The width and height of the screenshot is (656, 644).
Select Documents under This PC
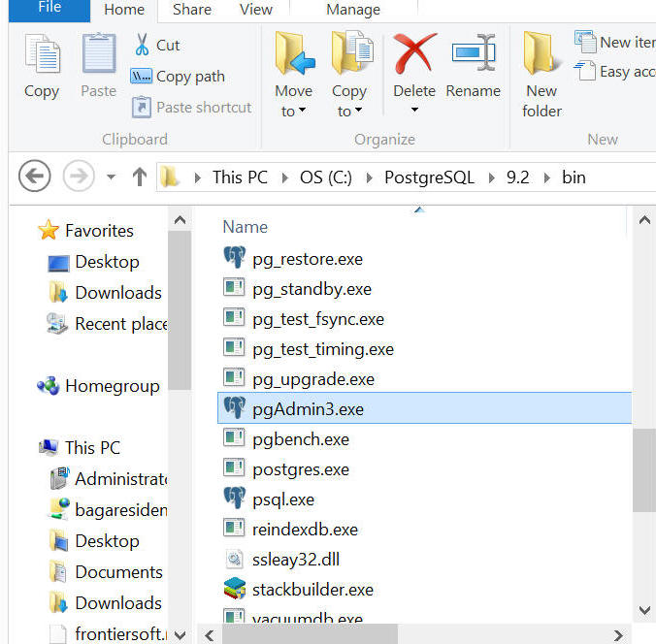[x=107, y=571]
